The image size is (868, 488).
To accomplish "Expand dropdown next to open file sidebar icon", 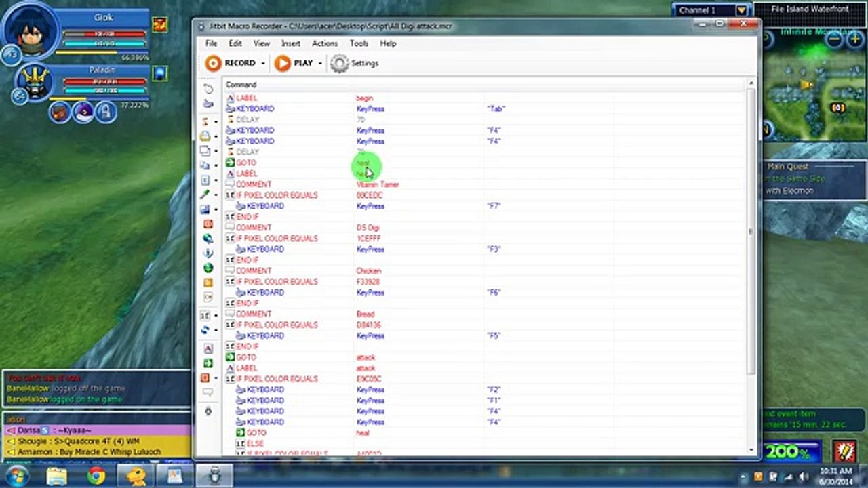I will pyautogui.click(x=216, y=137).
